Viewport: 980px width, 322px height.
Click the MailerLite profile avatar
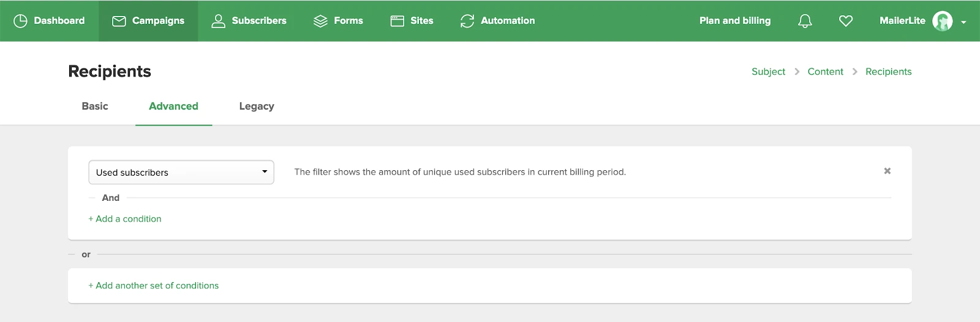942,21
